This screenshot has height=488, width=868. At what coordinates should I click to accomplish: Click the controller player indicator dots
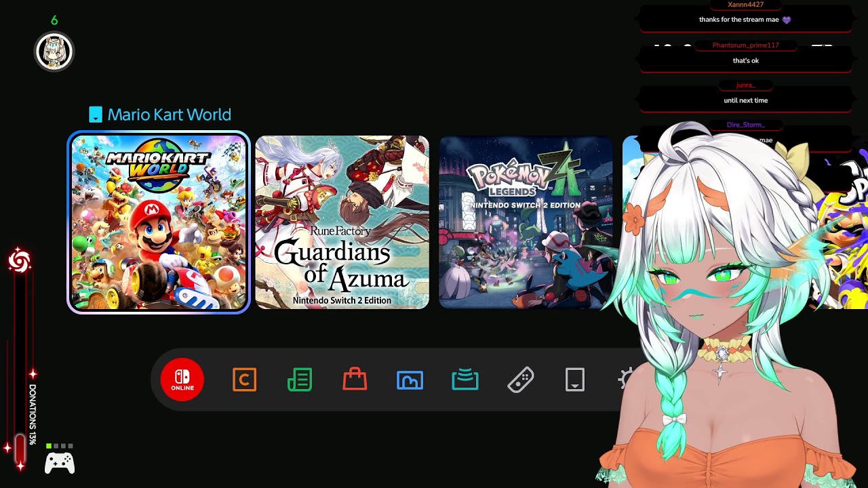59,446
